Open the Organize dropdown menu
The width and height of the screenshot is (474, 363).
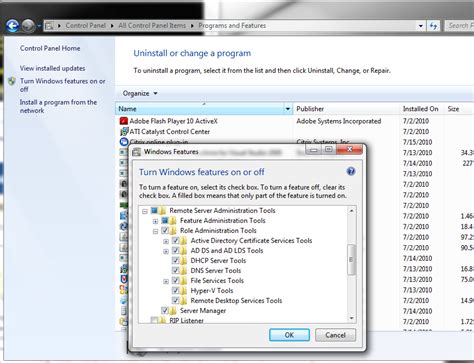[x=140, y=93]
